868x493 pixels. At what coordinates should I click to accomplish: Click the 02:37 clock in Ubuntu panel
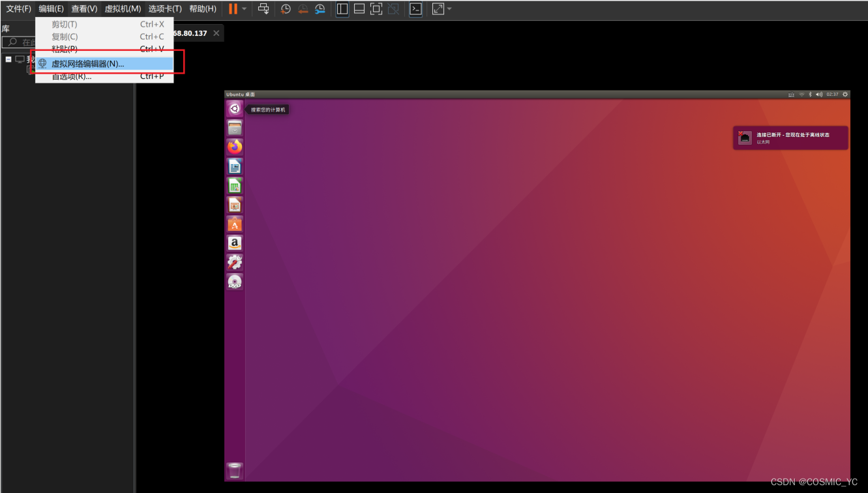832,95
